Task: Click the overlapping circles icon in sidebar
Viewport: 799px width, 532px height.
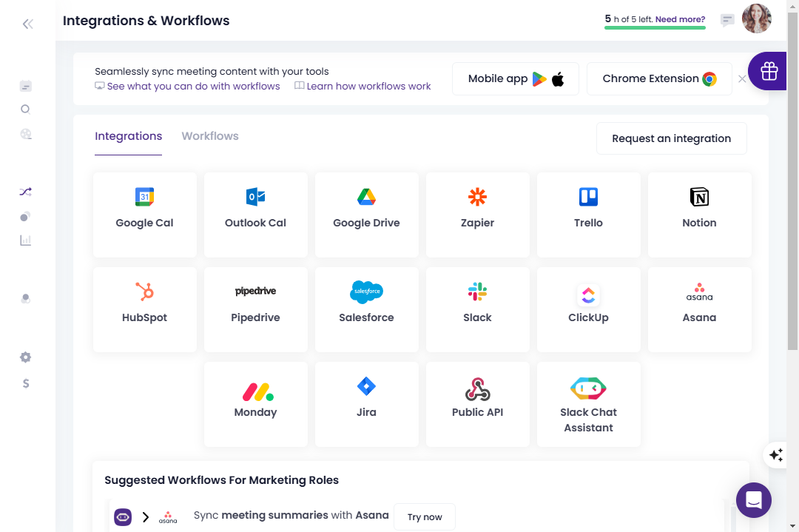Action: tap(25, 217)
